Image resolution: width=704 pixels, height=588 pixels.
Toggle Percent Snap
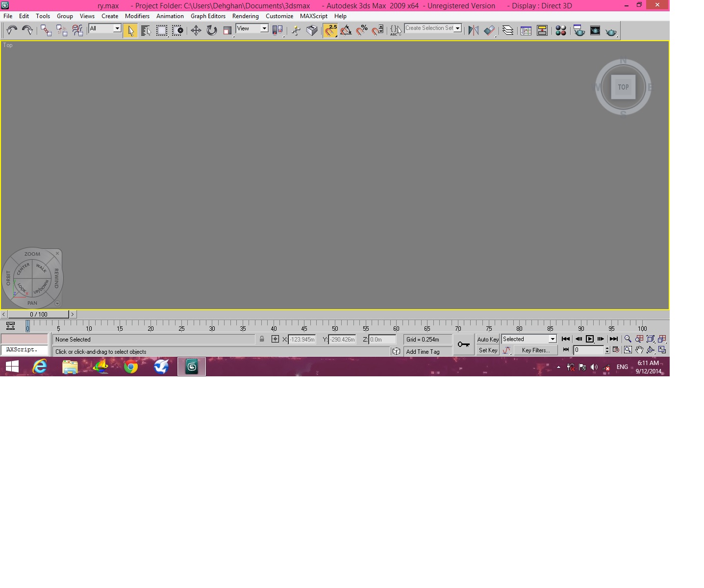(362, 30)
